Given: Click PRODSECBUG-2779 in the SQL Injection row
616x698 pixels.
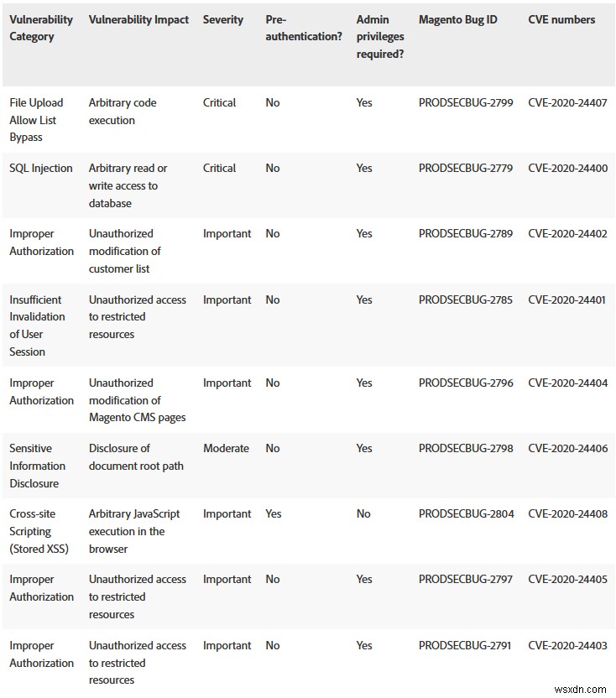Looking at the screenshot, I should click(465, 168).
